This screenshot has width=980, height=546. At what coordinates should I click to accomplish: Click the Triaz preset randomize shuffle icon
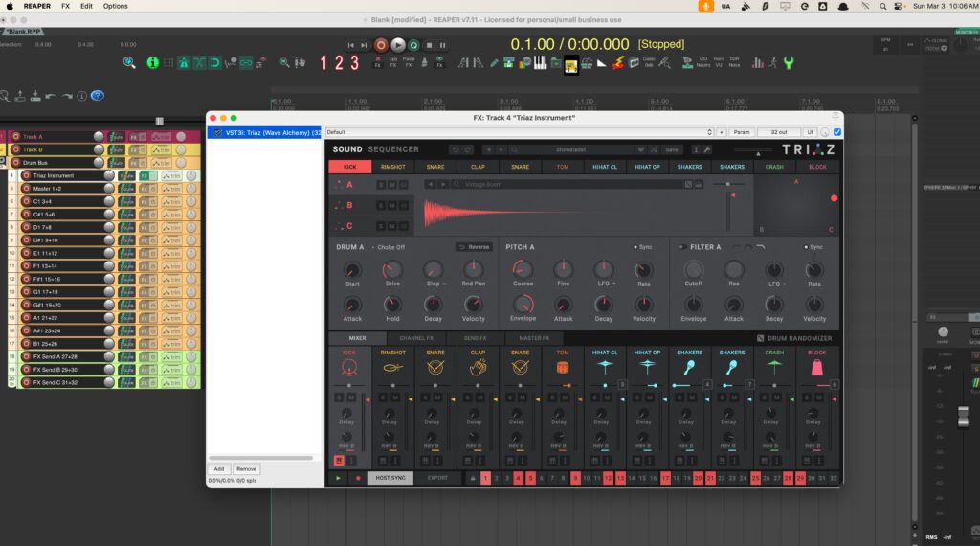pos(654,150)
